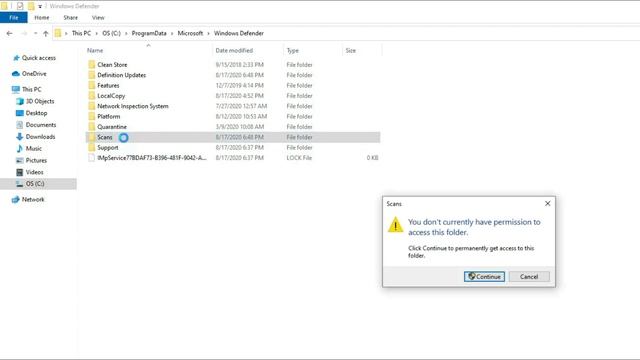
Task: Select OS (C:) drive in sidebar
Action: click(x=38, y=184)
